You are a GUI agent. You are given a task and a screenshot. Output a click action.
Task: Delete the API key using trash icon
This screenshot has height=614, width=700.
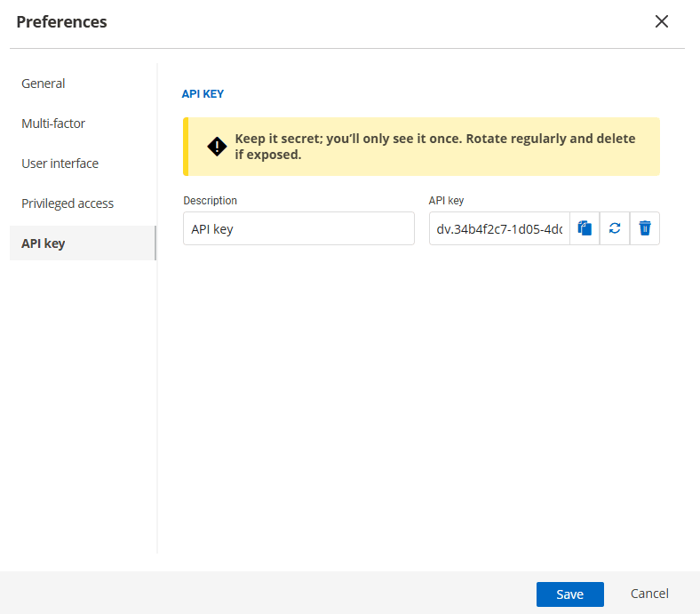pyautogui.click(x=645, y=228)
